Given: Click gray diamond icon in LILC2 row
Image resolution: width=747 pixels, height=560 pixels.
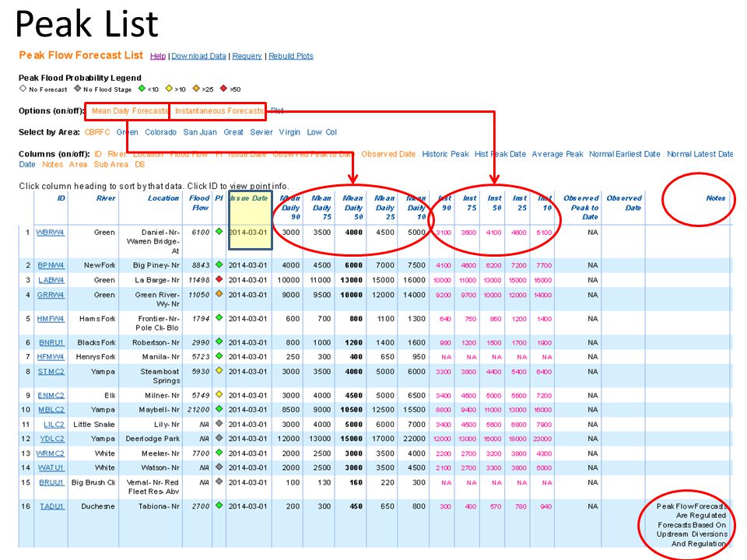Looking at the screenshot, I should pos(219,423).
